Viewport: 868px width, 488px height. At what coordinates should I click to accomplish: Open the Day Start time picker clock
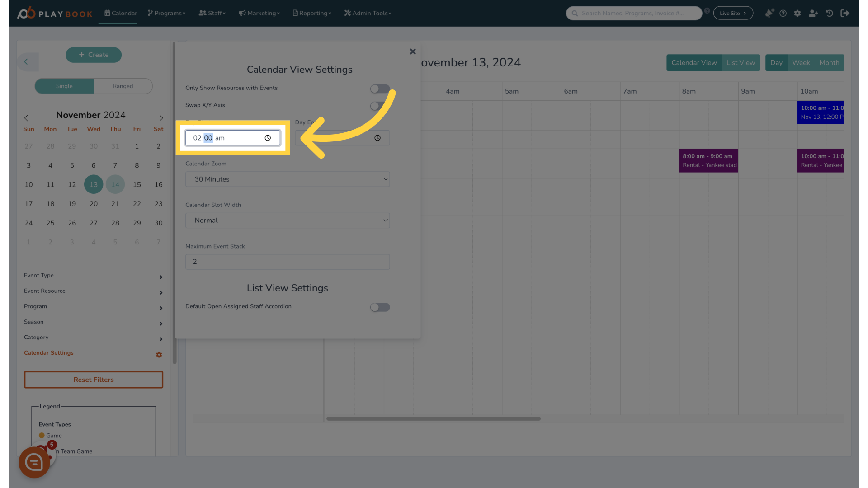[x=268, y=138]
